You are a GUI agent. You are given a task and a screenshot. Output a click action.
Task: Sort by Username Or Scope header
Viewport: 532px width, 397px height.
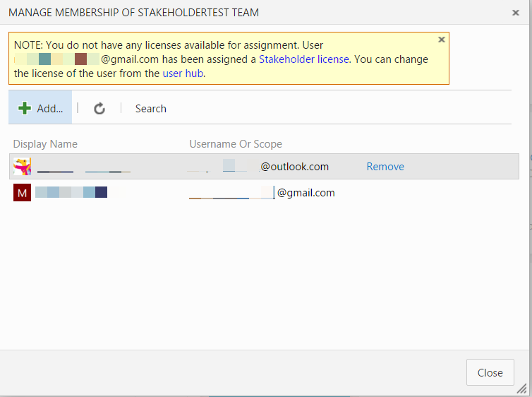(236, 144)
